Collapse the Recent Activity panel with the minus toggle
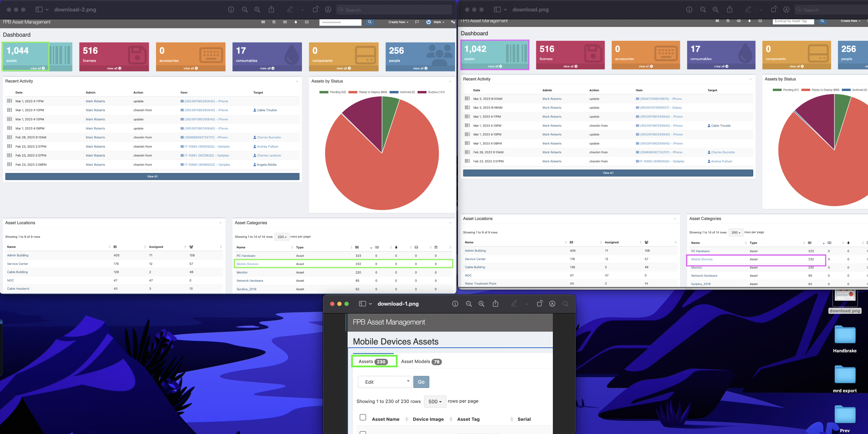The width and height of the screenshot is (868, 434). [297, 81]
